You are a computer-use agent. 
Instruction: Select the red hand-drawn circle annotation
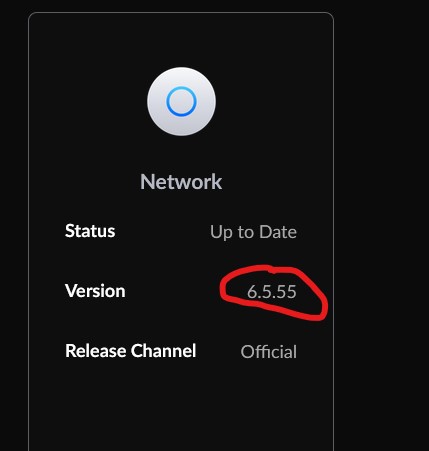(274, 293)
